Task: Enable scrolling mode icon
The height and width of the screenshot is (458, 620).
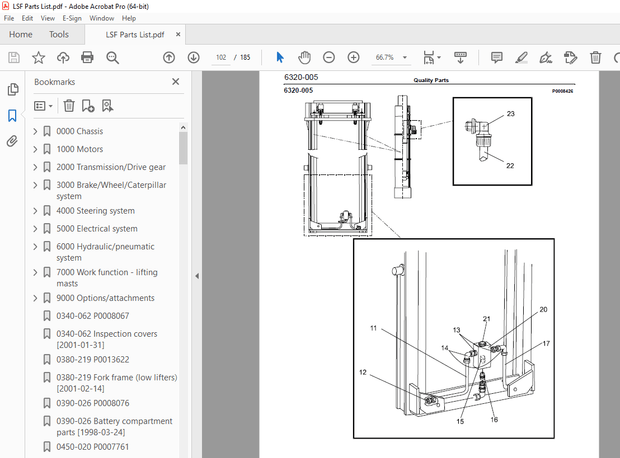Action: 460,58
